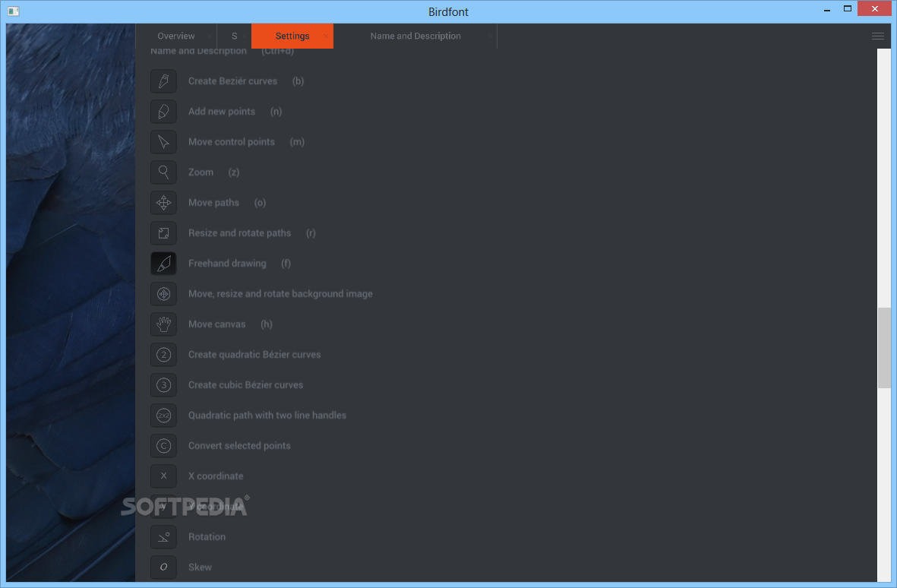
Task: Click the Convert selected points icon
Action: pyautogui.click(x=163, y=445)
